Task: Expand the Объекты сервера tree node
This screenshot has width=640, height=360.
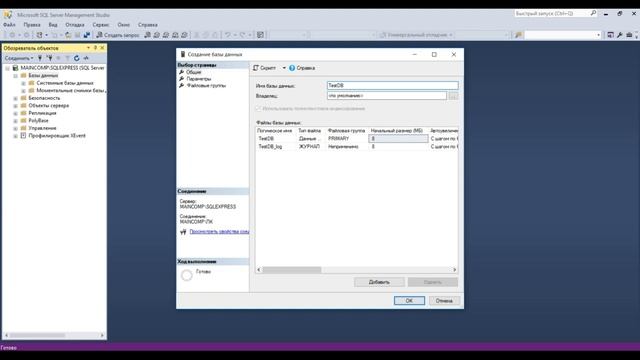Action: [x=16, y=106]
